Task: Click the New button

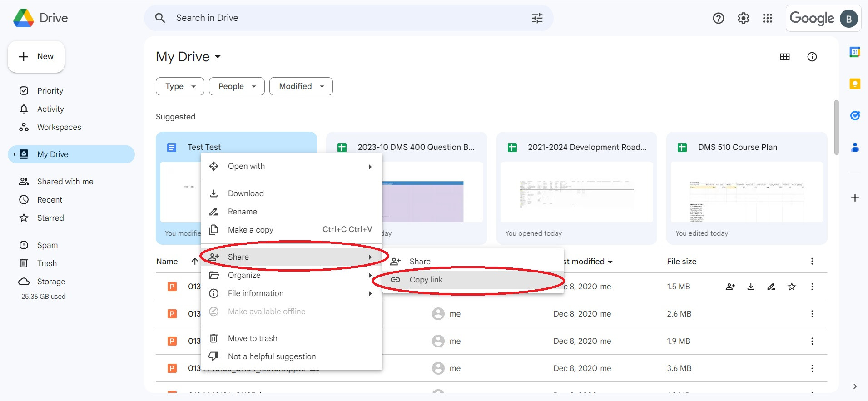Action: coord(36,57)
